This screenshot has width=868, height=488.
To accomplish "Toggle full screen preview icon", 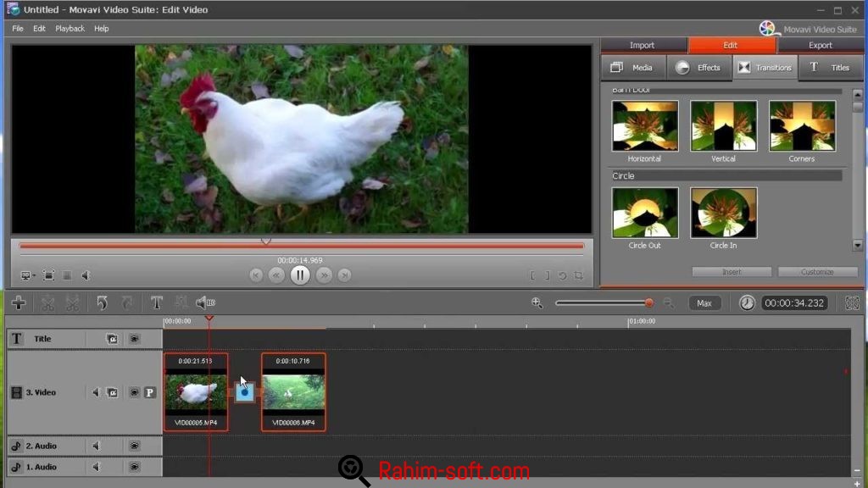I will (49, 275).
